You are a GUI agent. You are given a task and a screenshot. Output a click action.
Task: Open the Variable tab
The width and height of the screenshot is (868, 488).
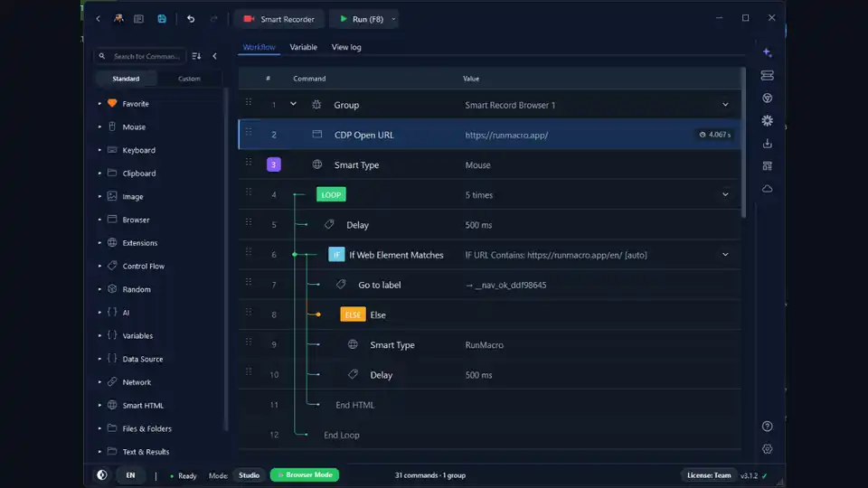point(304,47)
